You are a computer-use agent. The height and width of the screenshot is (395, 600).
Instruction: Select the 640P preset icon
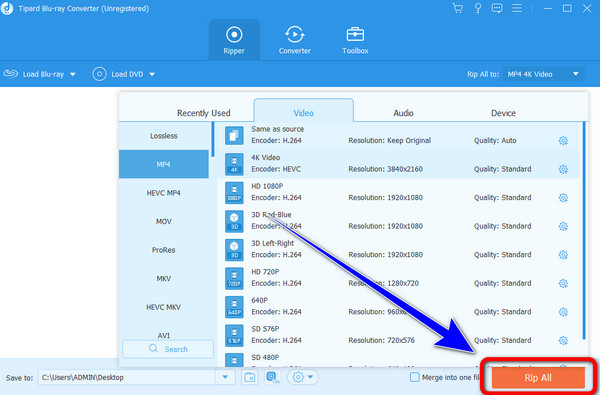(x=234, y=307)
